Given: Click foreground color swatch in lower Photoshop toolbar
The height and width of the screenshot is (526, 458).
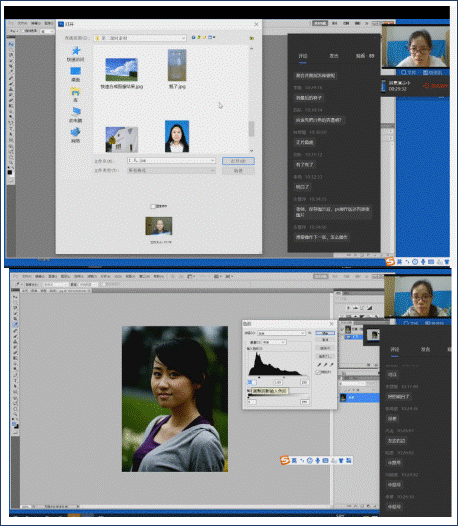Looking at the screenshot, I should (x=15, y=425).
